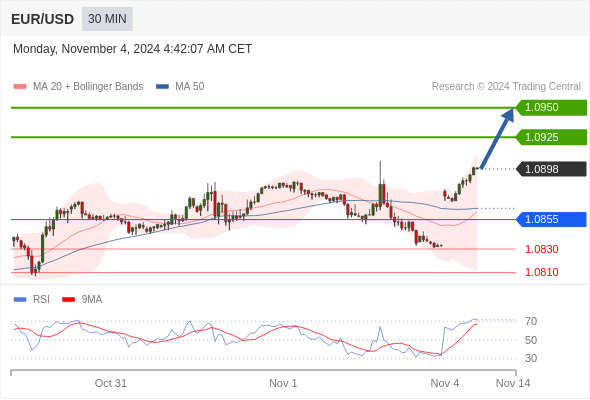Image resolution: width=590 pixels, height=400 pixels.
Task: Click the Nov 1 date axis label
Action: click(x=283, y=383)
